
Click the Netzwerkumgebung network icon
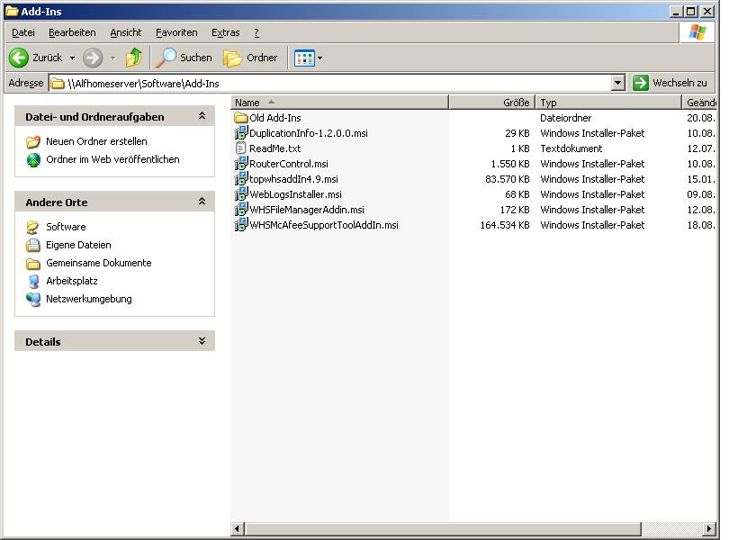coord(33,300)
